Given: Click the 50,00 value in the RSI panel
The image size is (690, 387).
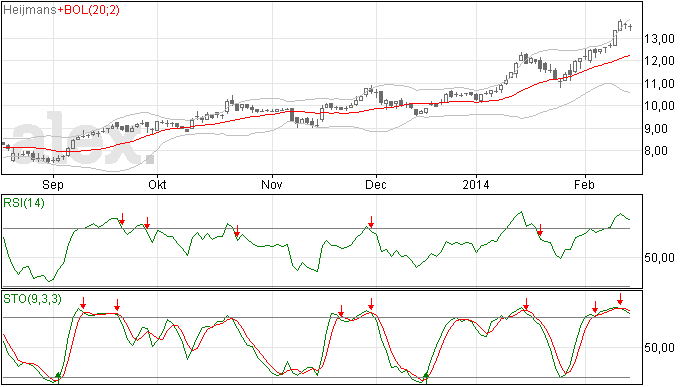Looking at the screenshot, I should (659, 258).
